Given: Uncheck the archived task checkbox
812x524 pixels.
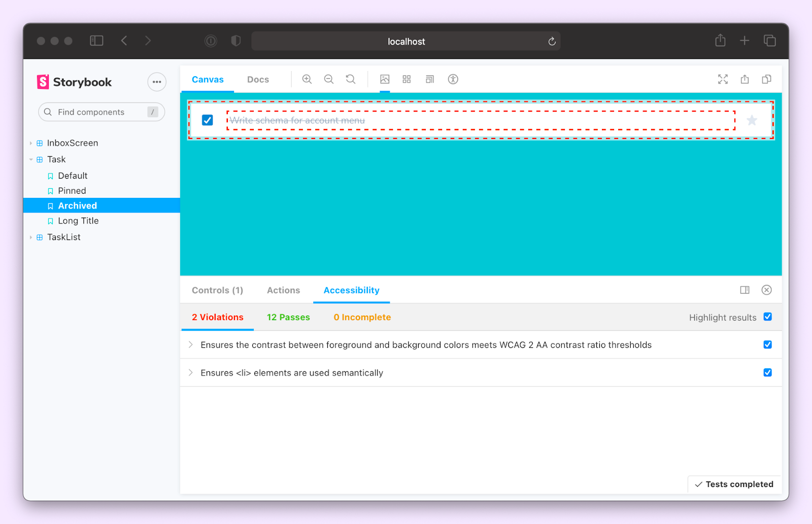Looking at the screenshot, I should coord(207,120).
